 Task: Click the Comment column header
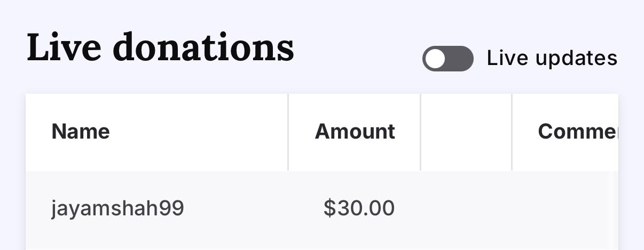577,131
